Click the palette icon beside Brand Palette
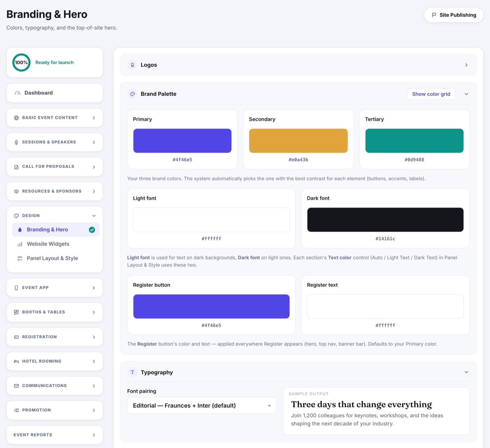 132,94
